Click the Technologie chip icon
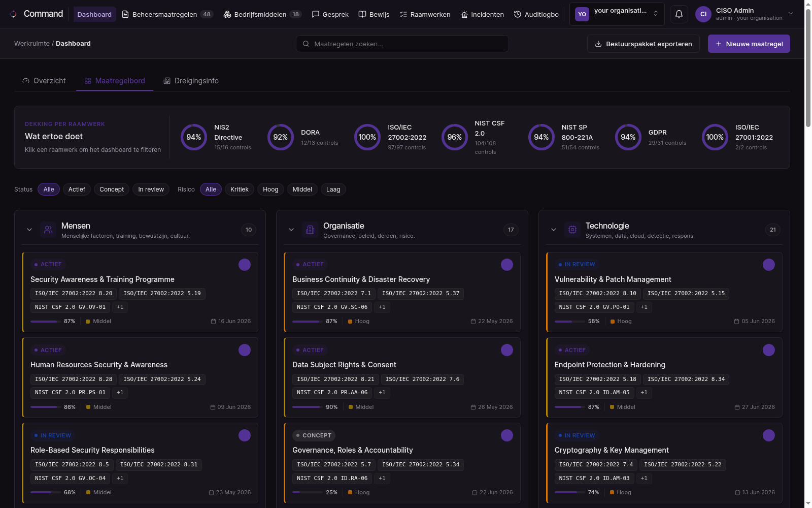Viewport: 812px width, 508px height. 572,230
